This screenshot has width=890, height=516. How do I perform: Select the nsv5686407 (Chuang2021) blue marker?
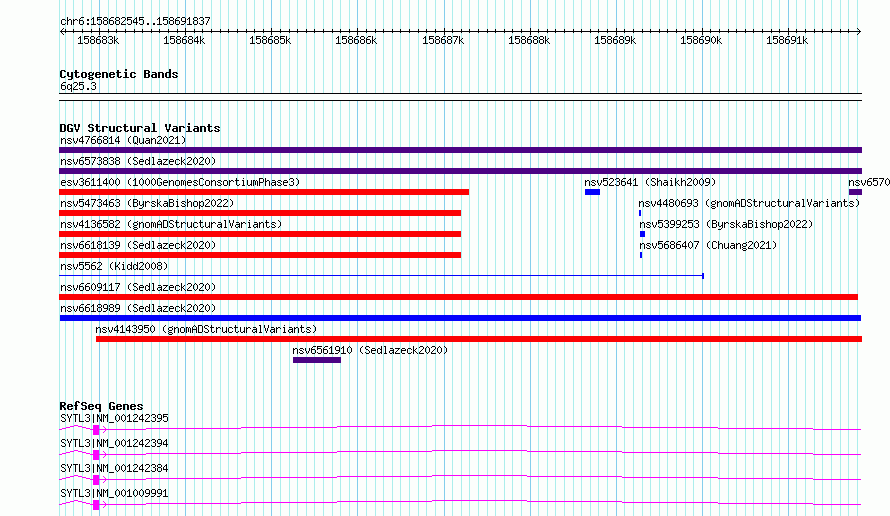click(641, 255)
